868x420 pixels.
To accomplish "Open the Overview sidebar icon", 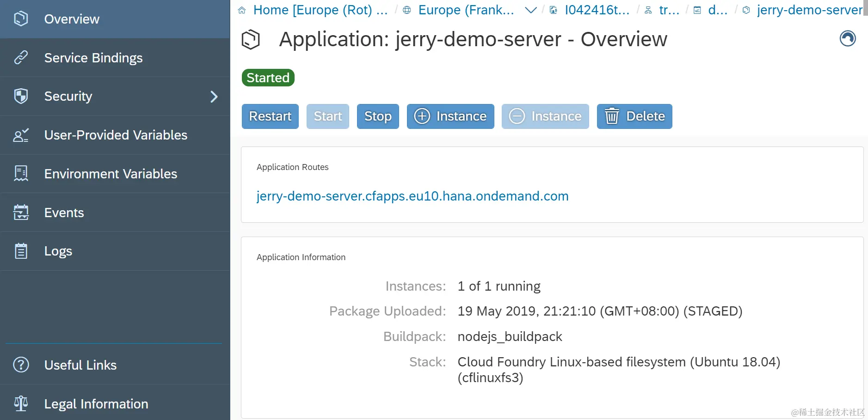I will [20, 18].
